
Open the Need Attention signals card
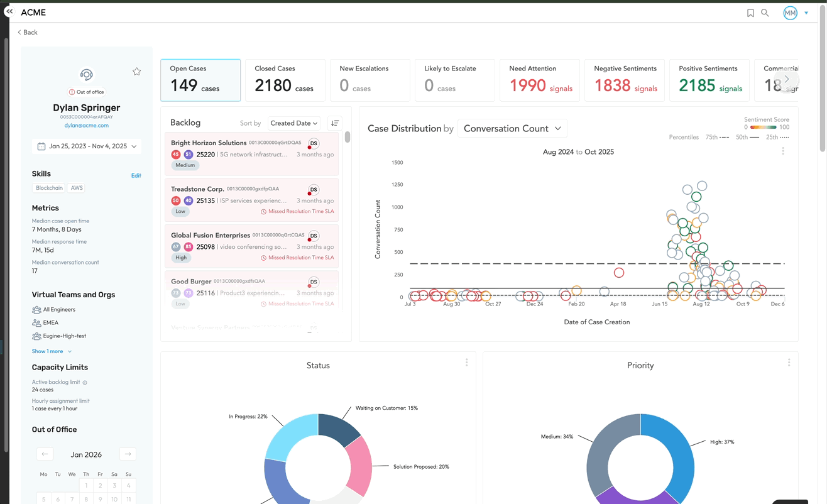[x=540, y=80]
